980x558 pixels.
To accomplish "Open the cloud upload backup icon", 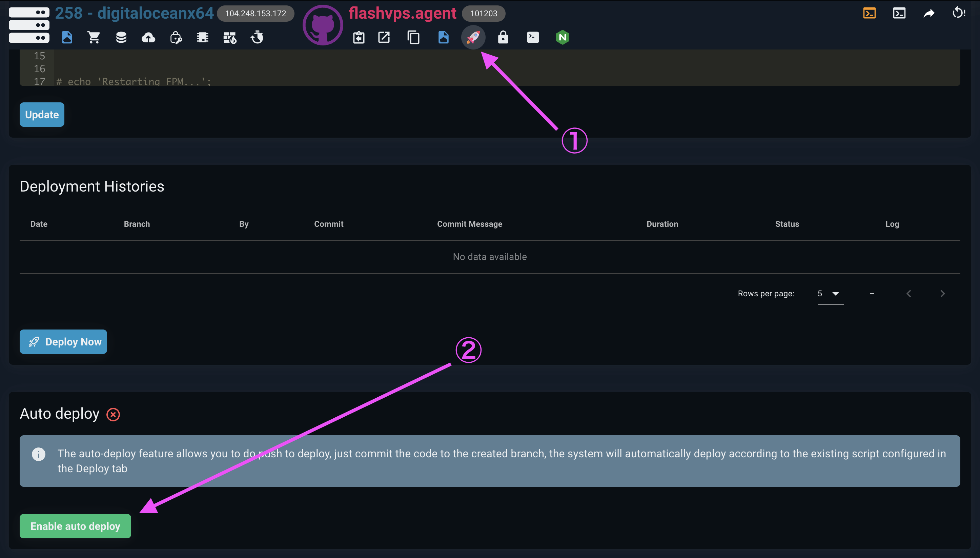I will (x=148, y=38).
